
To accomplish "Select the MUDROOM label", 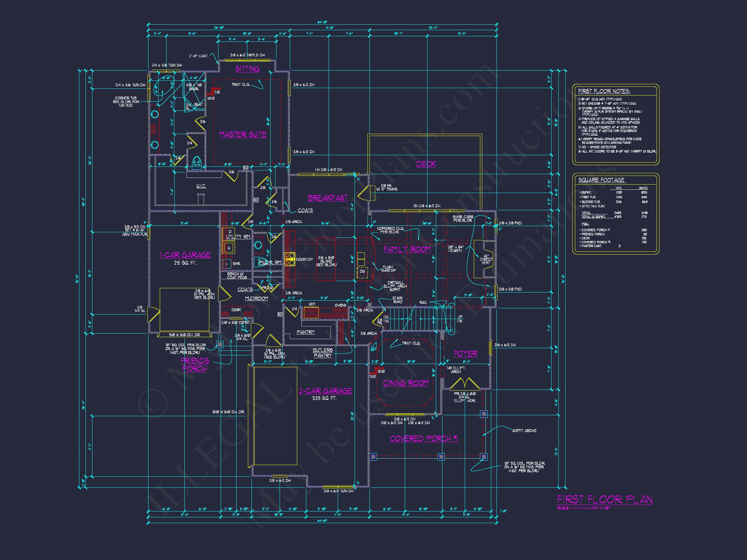I will (256, 298).
